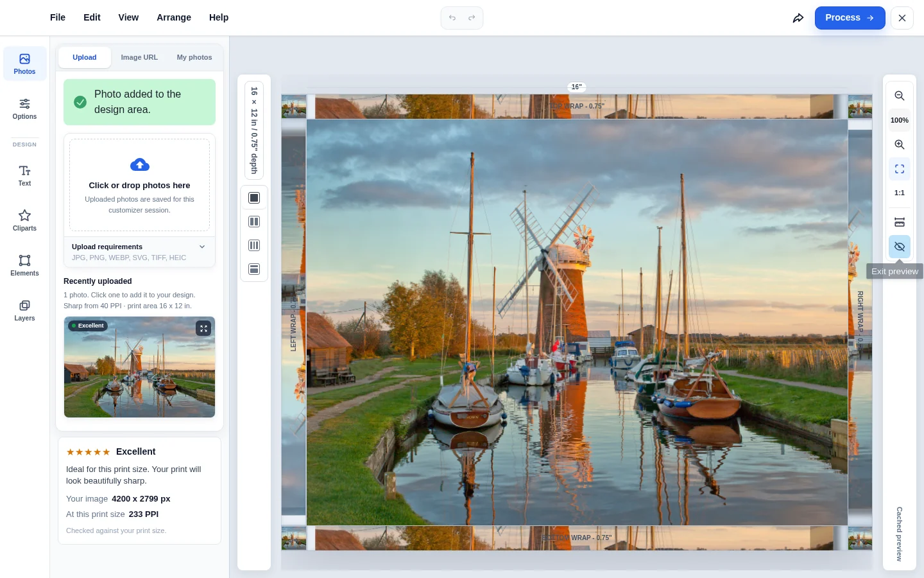Click the "Cached preview" label
Screen dimensions: 924x578
pyautogui.click(x=900, y=534)
